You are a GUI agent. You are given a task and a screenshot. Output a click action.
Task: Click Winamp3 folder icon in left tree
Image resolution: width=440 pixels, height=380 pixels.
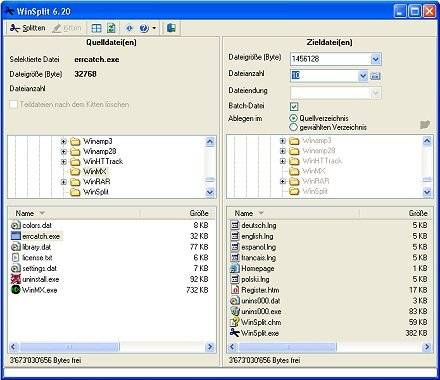[x=75, y=142]
